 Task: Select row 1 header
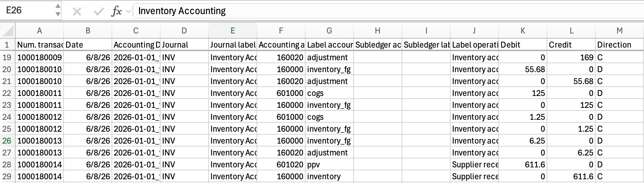7,45
